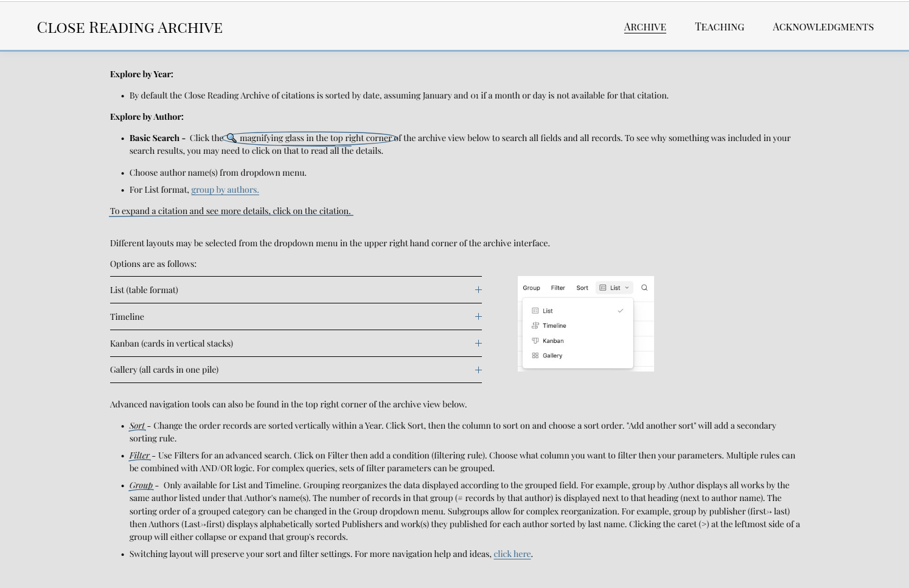The width and height of the screenshot is (909, 588).
Task: Expand the Timeline accordion row
Action: (x=478, y=317)
